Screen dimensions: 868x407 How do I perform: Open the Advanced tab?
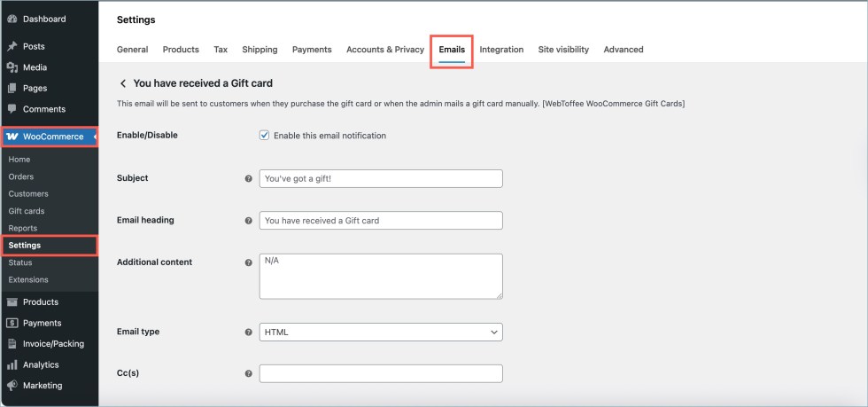tap(624, 50)
